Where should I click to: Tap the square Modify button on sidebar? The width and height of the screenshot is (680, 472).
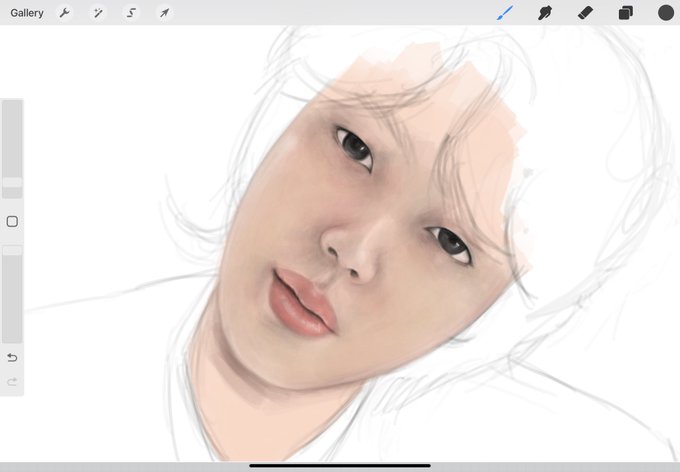12,222
